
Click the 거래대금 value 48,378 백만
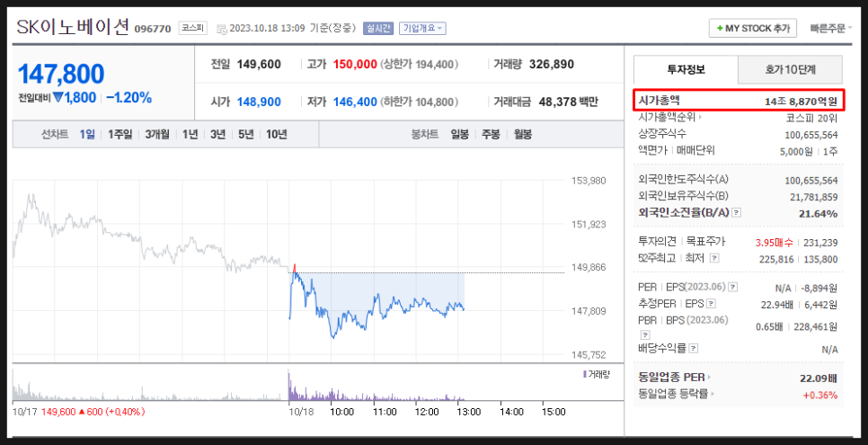569,102
